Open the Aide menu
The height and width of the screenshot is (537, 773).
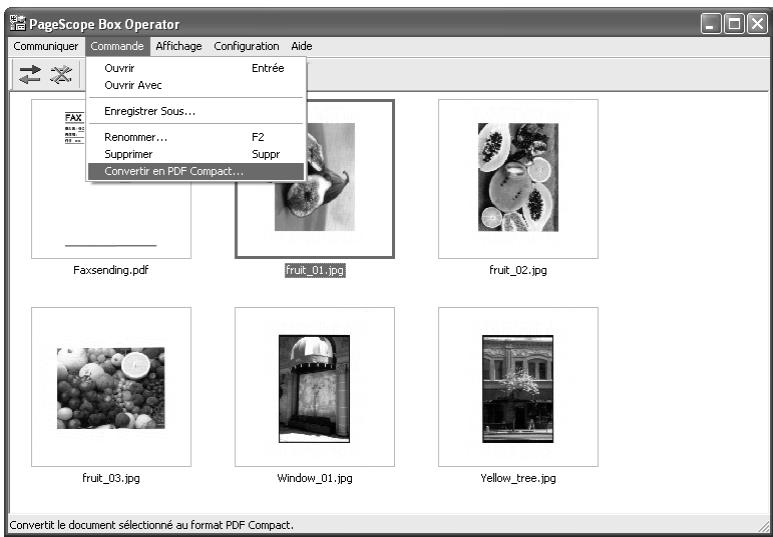[302, 46]
